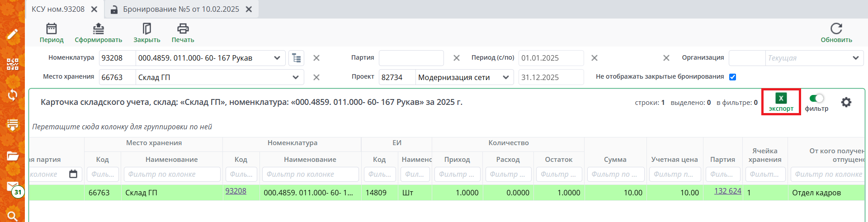
Task: Click the Сформировать toolbar icon
Action: (98, 29)
